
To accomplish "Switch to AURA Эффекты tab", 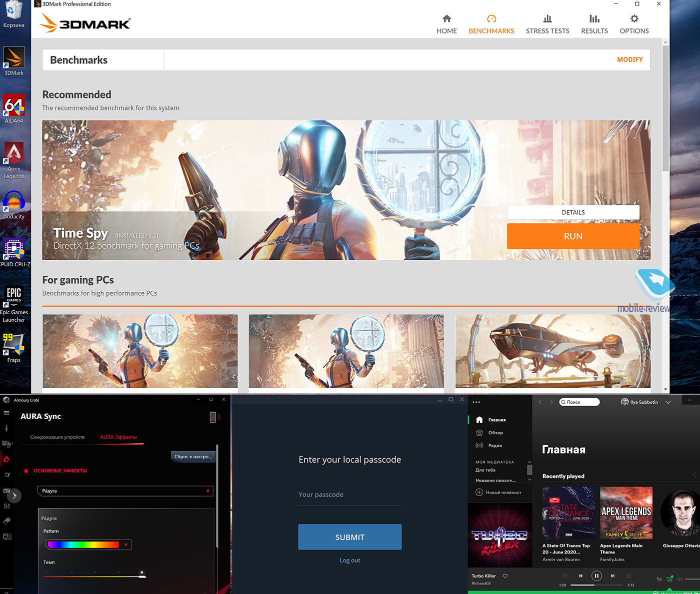I will [x=118, y=437].
